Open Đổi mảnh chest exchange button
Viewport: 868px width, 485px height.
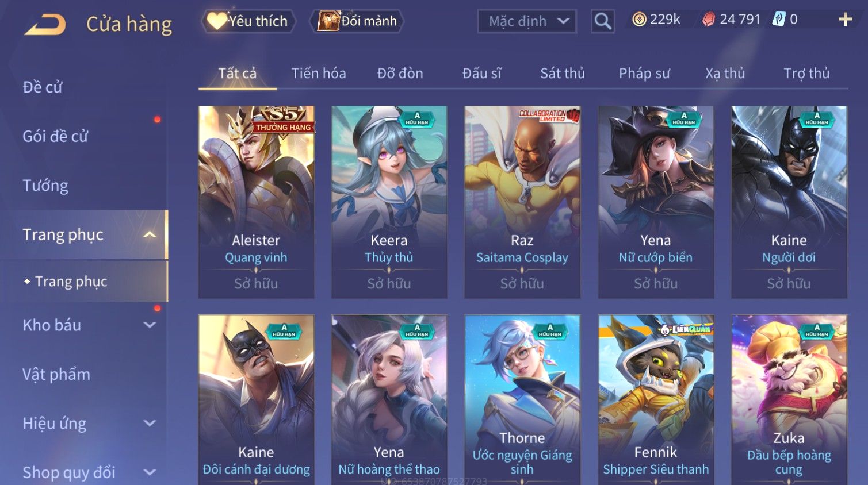coord(357,21)
